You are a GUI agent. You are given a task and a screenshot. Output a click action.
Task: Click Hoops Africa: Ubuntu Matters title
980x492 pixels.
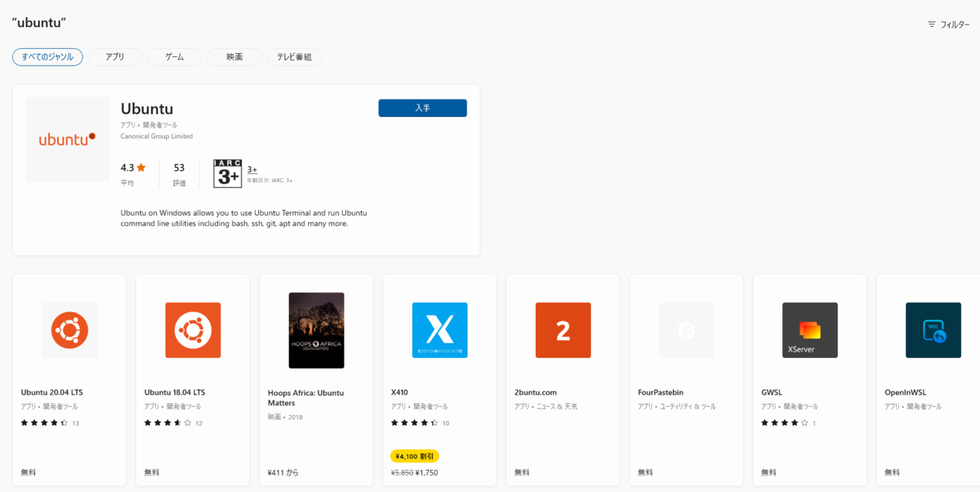coord(306,397)
